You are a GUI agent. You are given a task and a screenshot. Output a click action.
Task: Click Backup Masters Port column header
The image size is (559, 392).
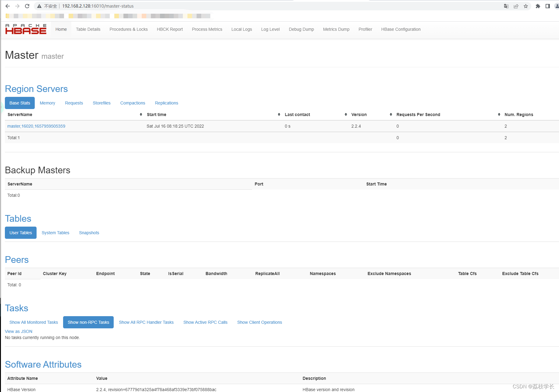click(259, 184)
